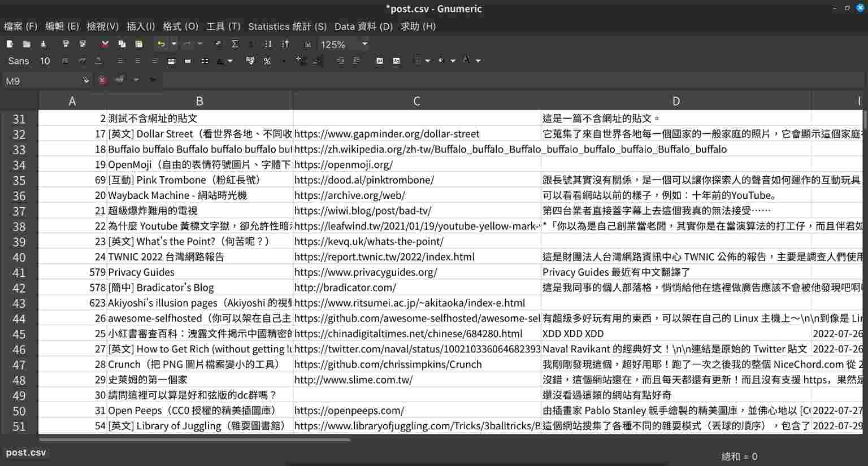Select the post.csv sheet tab

26,452
